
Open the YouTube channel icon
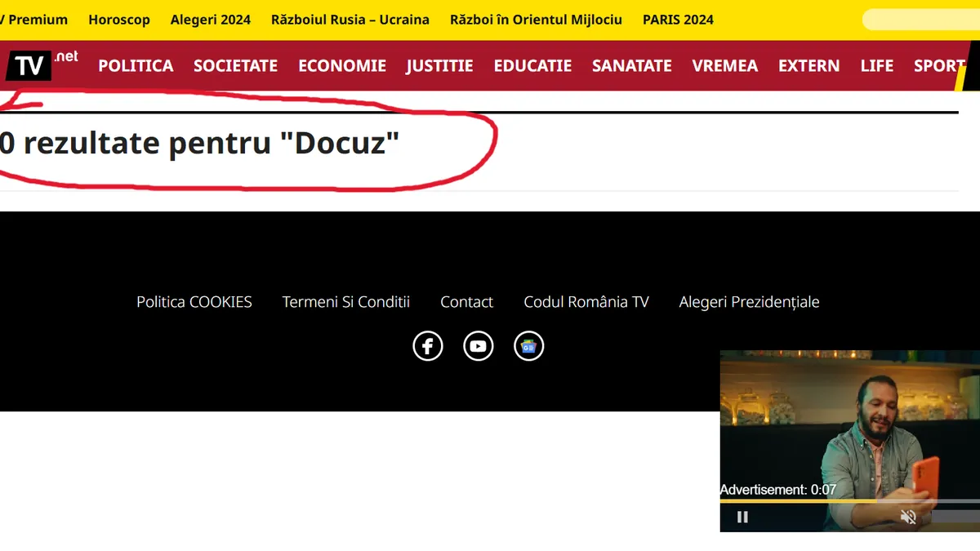tap(479, 346)
